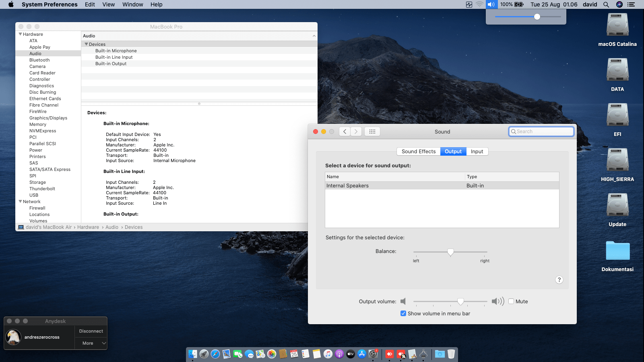Click the Wi-Fi status icon in the menu bar

point(480,4)
